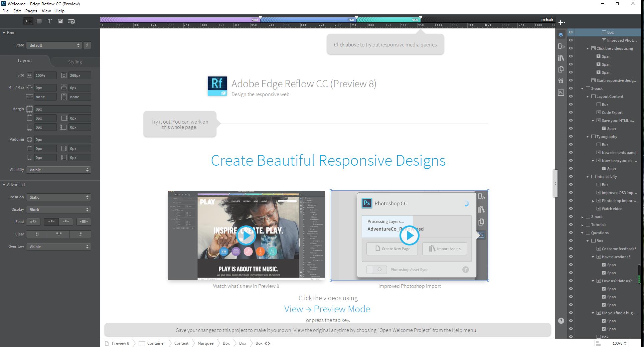Open the Layout Visibility dropdown
The height and width of the screenshot is (347, 644).
(x=58, y=170)
